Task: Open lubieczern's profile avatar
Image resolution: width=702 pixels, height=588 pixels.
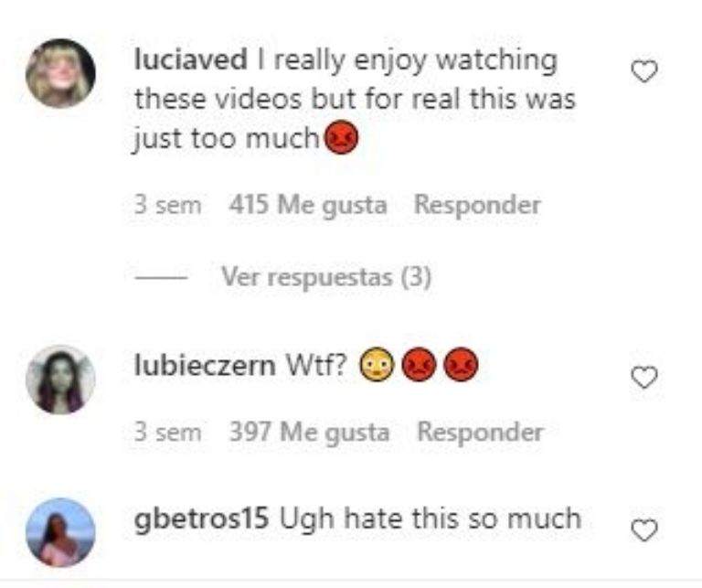Action: 60,380
